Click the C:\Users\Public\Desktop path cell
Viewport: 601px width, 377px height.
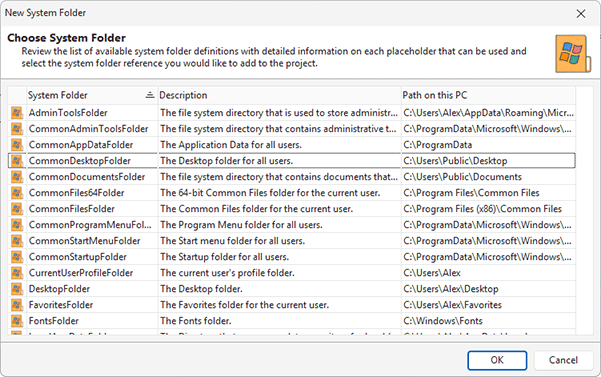point(488,161)
